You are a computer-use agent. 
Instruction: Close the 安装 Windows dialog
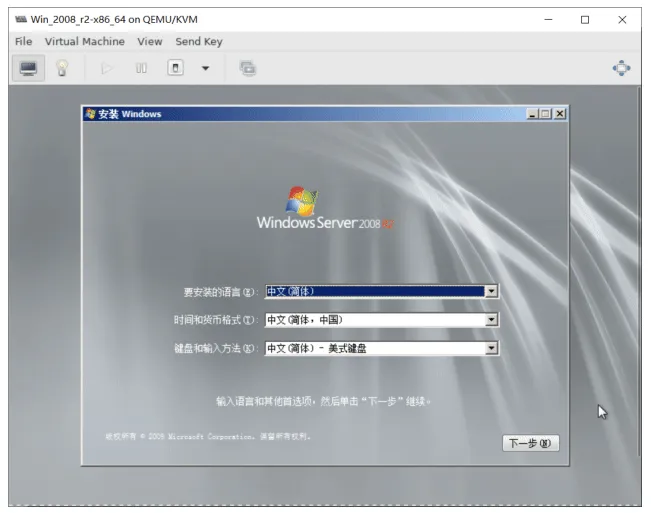click(560, 114)
